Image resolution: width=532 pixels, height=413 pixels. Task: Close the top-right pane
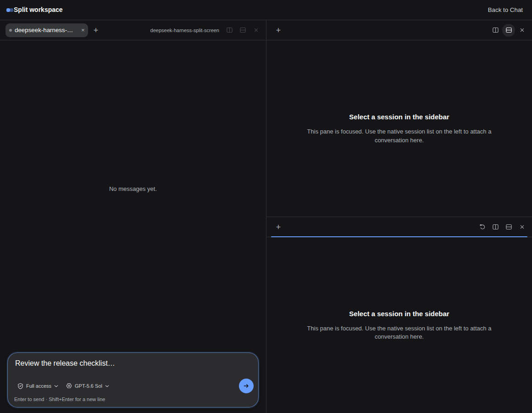(522, 30)
